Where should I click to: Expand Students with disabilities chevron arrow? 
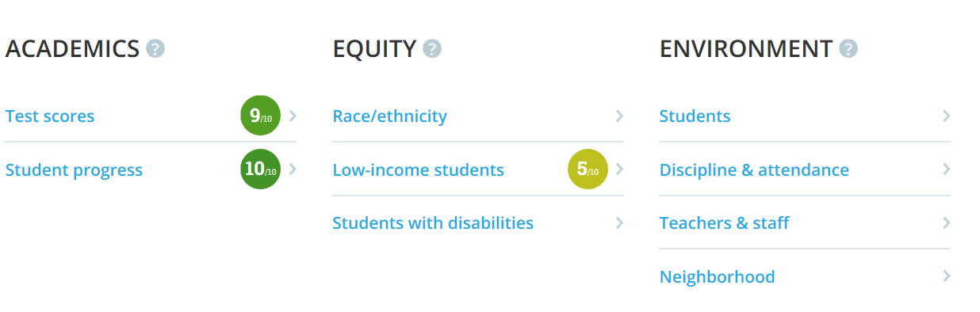[x=619, y=223]
